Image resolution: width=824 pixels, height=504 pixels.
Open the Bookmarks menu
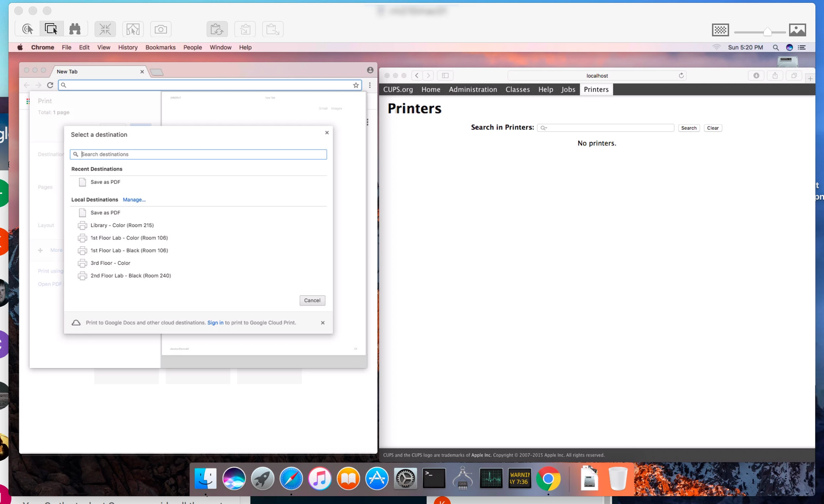point(160,47)
